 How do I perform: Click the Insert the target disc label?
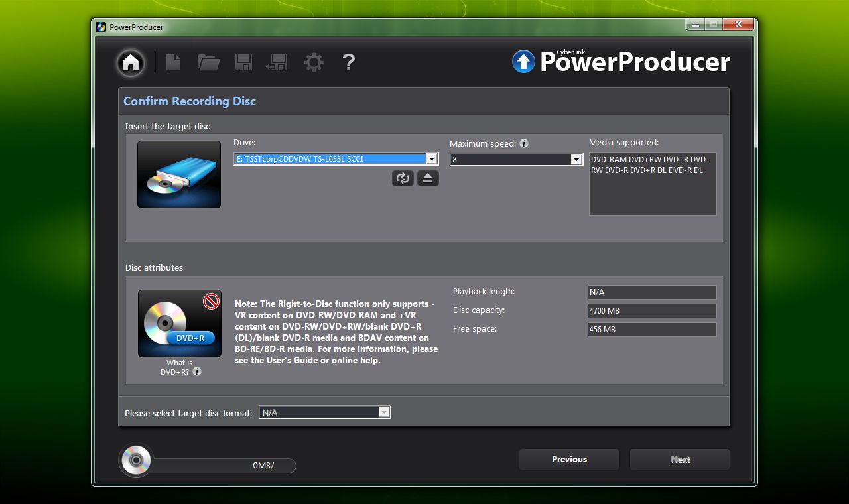coord(168,126)
